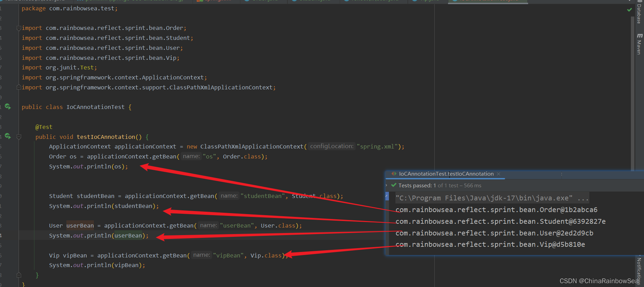Click the "os" bean name string
Screen dimensions: 644x287
pyautogui.click(x=209, y=156)
